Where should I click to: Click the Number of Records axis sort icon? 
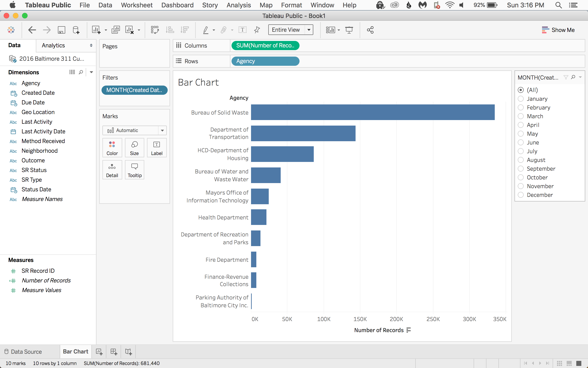[x=409, y=330]
